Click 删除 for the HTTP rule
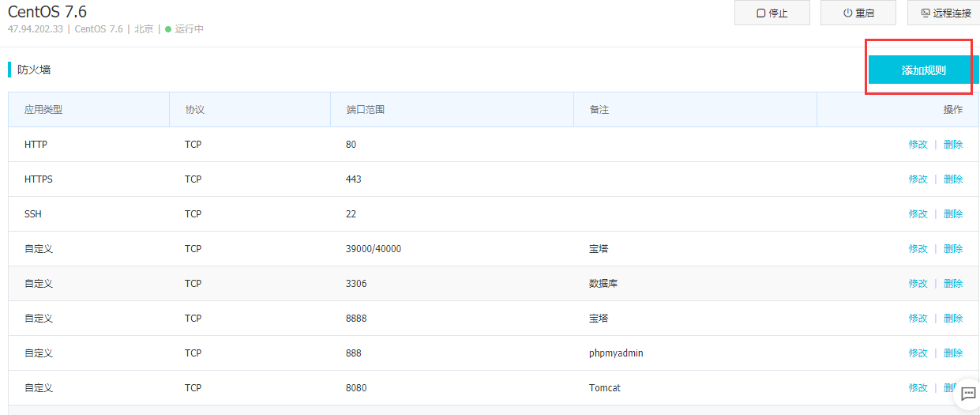 point(953,145)
